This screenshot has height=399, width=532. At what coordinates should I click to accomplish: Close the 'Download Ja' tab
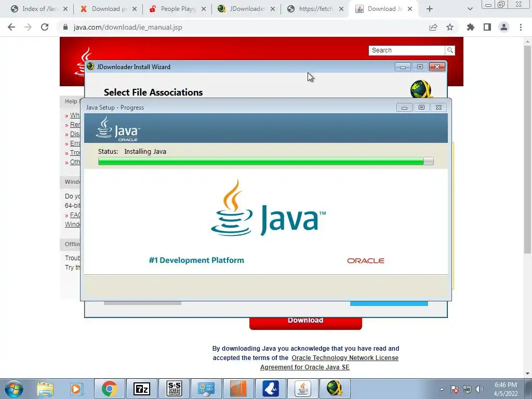(x=410, y=9)
